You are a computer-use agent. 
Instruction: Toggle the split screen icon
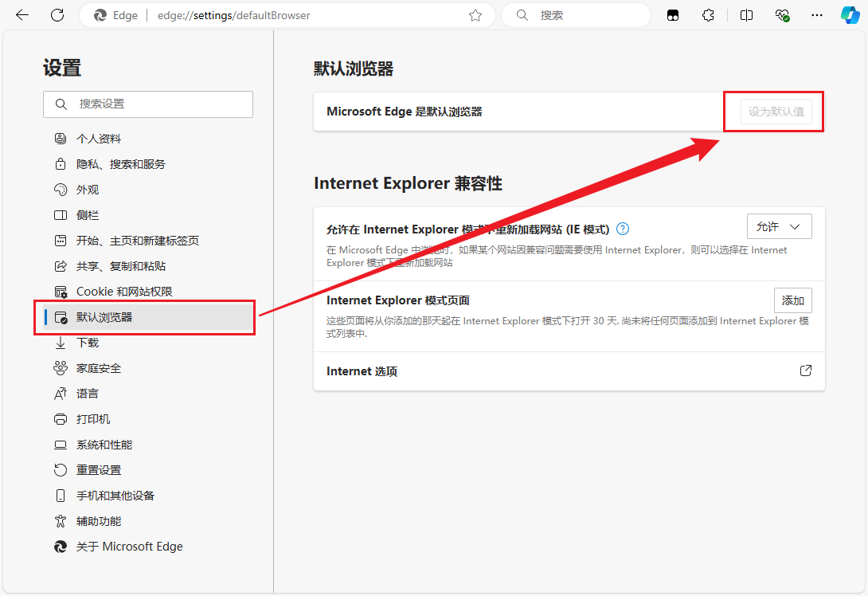pos(746,15)
